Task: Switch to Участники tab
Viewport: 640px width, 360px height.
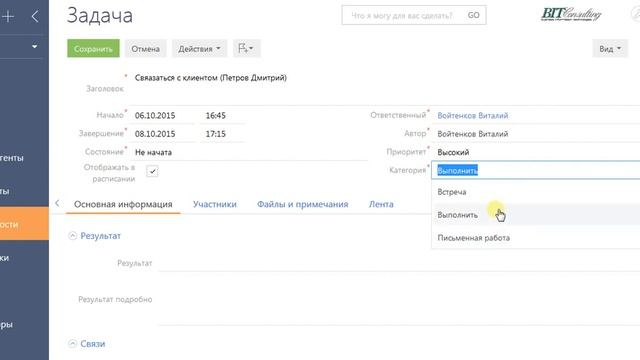Action: (215, 204)
